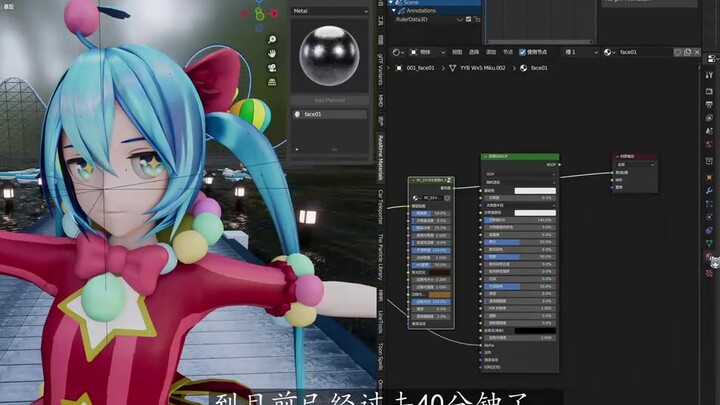Click the red X axis gizmo ball
Image resolution: width=720 pixels, height=405 pixels.
coord(274,14)
